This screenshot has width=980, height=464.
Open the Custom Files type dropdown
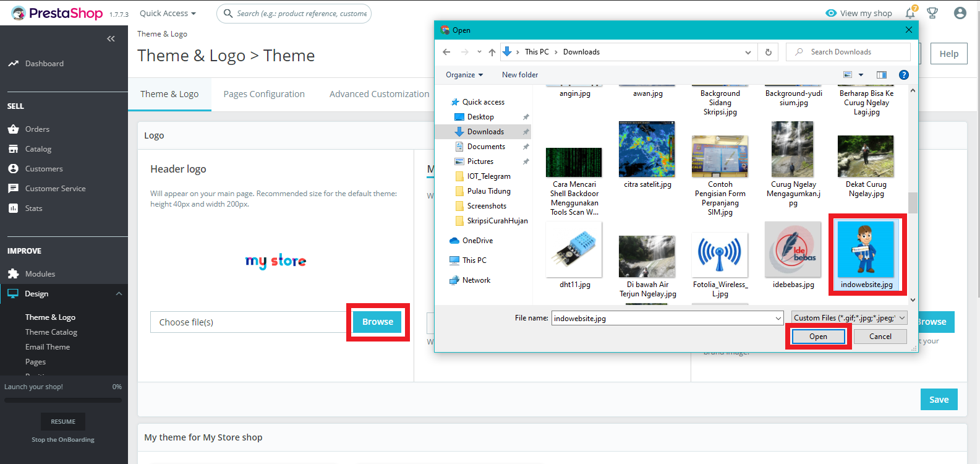pos(849,318)
